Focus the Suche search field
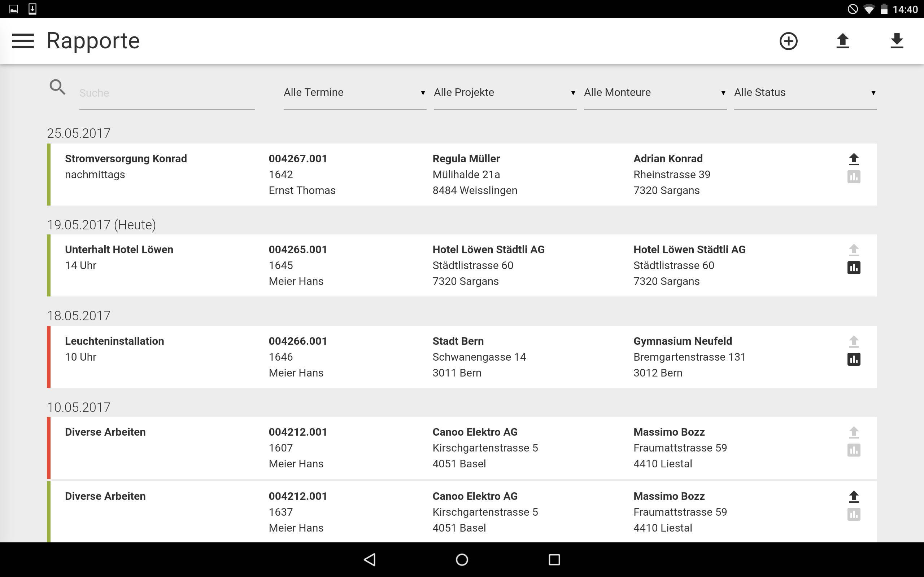This screenshot has width=924, height=577. tap(166, 93)
